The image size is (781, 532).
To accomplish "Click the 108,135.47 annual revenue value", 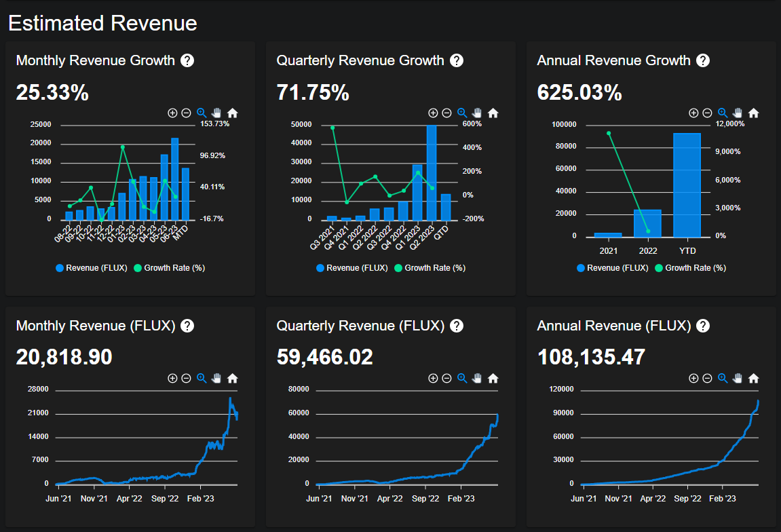I will [591, 357].
